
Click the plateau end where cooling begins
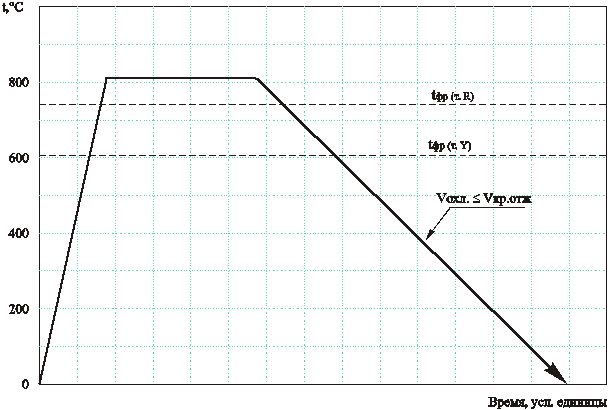pos(259,80)
